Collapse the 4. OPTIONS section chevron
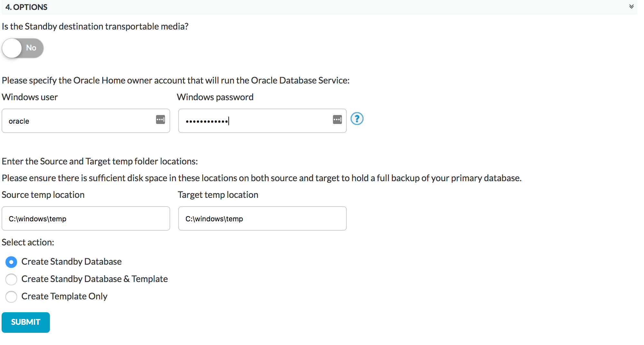 tap(631, 7)
